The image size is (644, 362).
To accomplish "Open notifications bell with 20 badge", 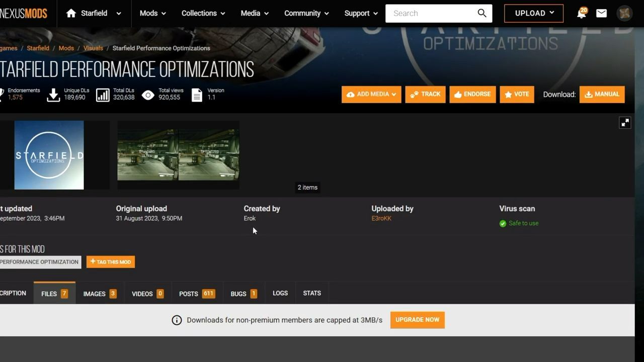I will (582, 13).
